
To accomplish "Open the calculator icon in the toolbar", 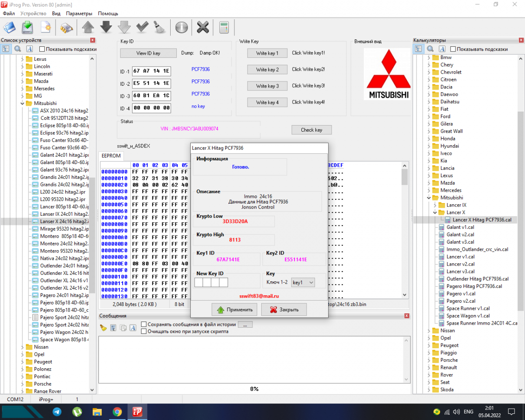I will [x=224, y=27].
